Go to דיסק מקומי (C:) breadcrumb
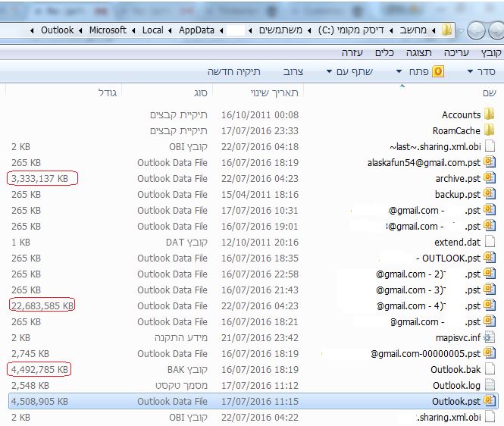504x426 pixels. pos(351,30)
